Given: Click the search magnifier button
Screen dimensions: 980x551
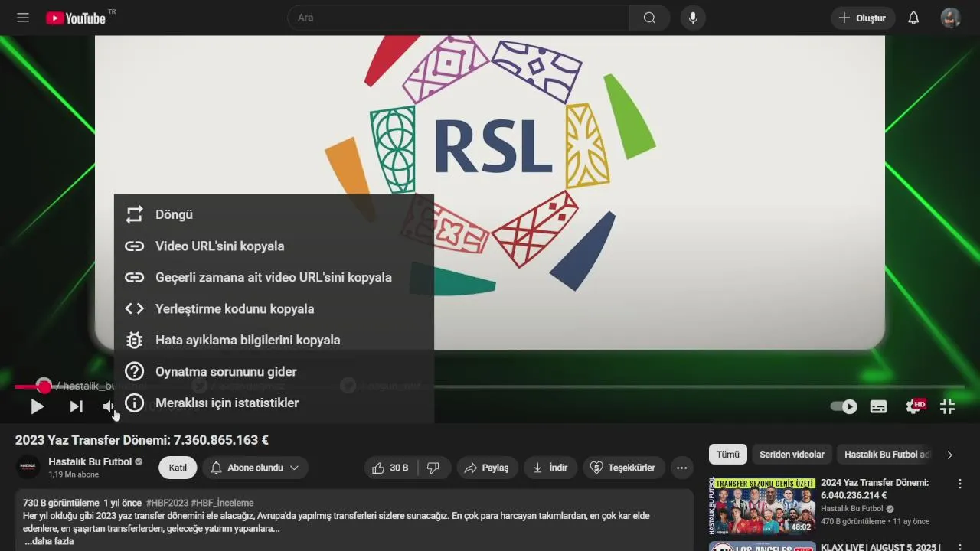Looking at the screenshot, I should click(649, 18).
